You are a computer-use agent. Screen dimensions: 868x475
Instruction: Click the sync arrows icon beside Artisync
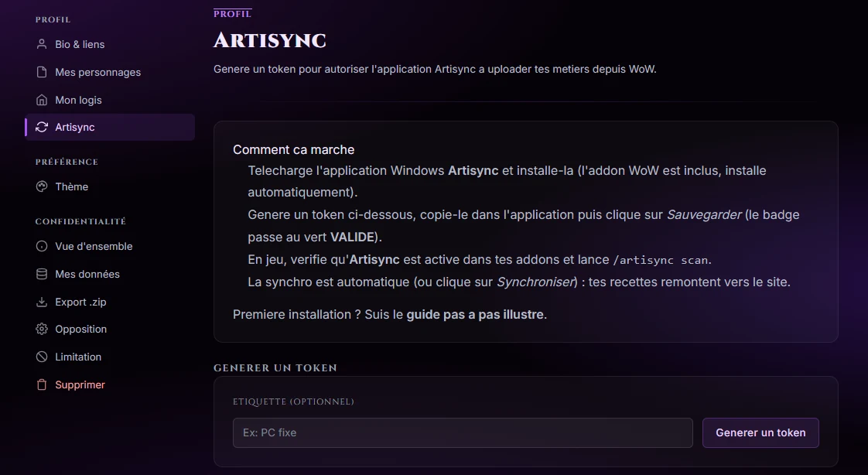coord(42,127)
